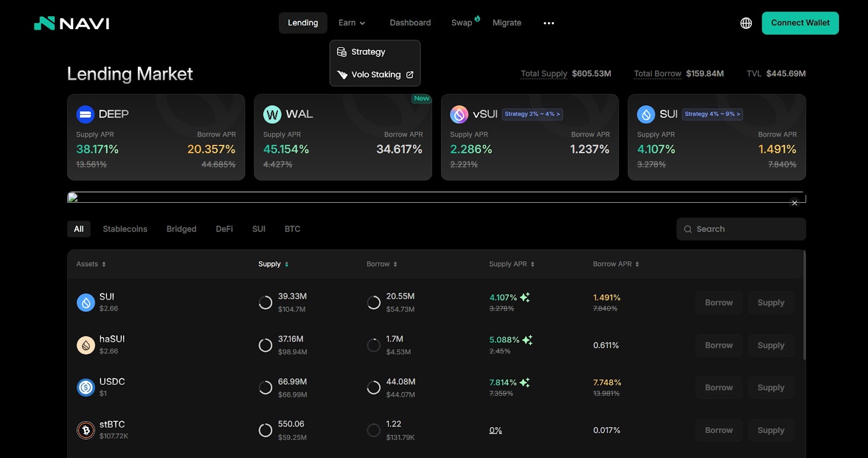The image size is (868, 458).
Task: Click Supply button in haSUI row
Action: tap(771, 345)
